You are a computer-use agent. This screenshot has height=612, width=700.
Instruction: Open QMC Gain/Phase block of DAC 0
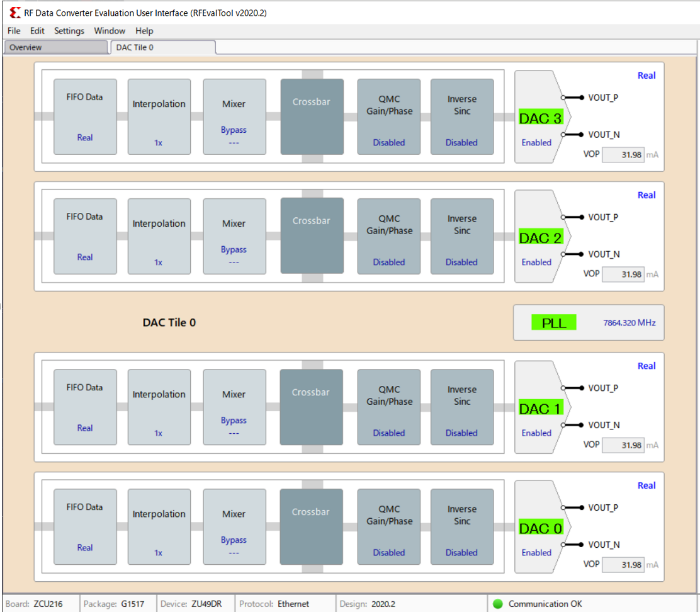(389, 527)
